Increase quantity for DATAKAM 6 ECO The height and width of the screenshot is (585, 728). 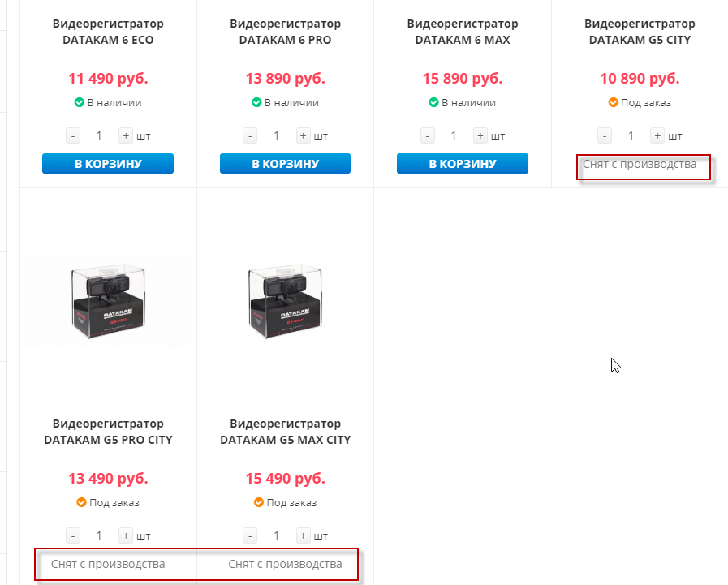point(126,135)
